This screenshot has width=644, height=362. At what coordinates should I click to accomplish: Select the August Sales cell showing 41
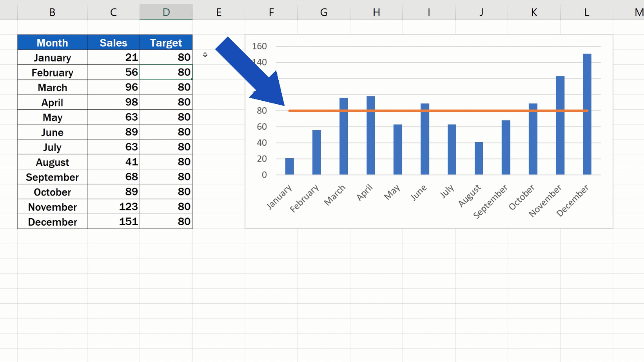pos(113,161)
